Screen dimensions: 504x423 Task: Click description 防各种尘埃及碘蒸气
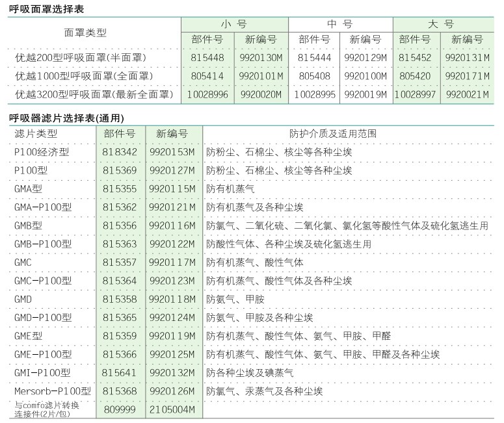click(x=250, y=373)
